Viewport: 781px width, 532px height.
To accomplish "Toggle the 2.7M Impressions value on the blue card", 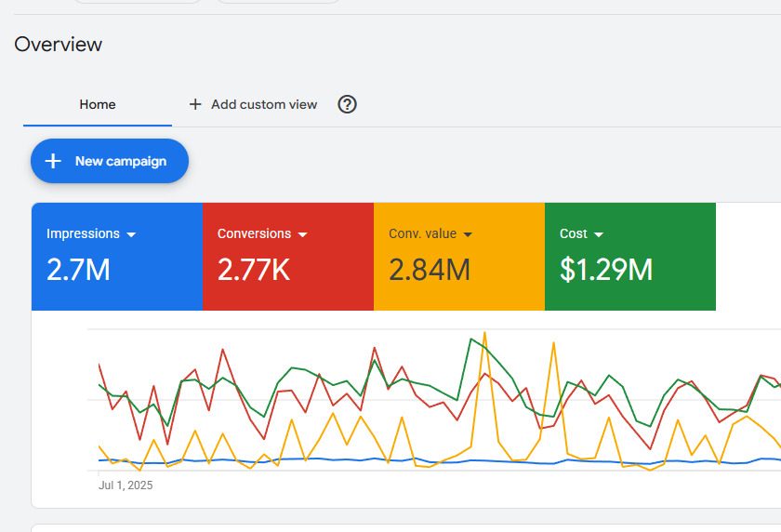I will pos(78,270).
